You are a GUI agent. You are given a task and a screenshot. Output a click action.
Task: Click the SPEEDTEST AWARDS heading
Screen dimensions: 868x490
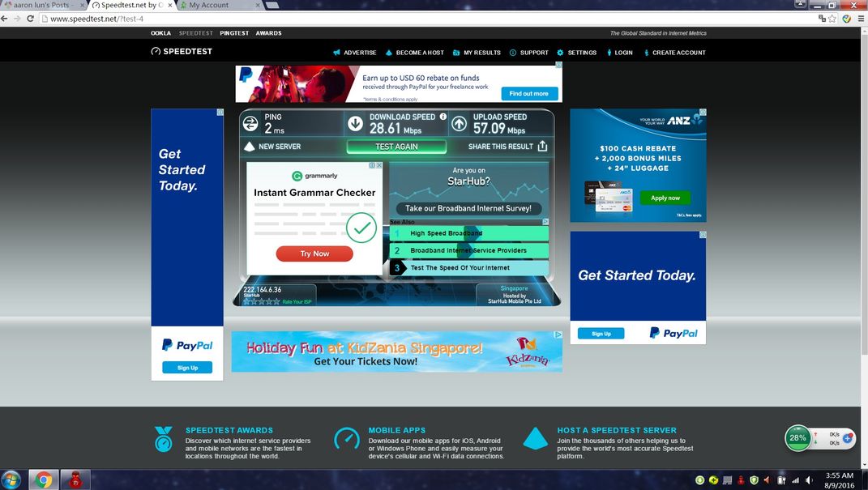point(229,430)
